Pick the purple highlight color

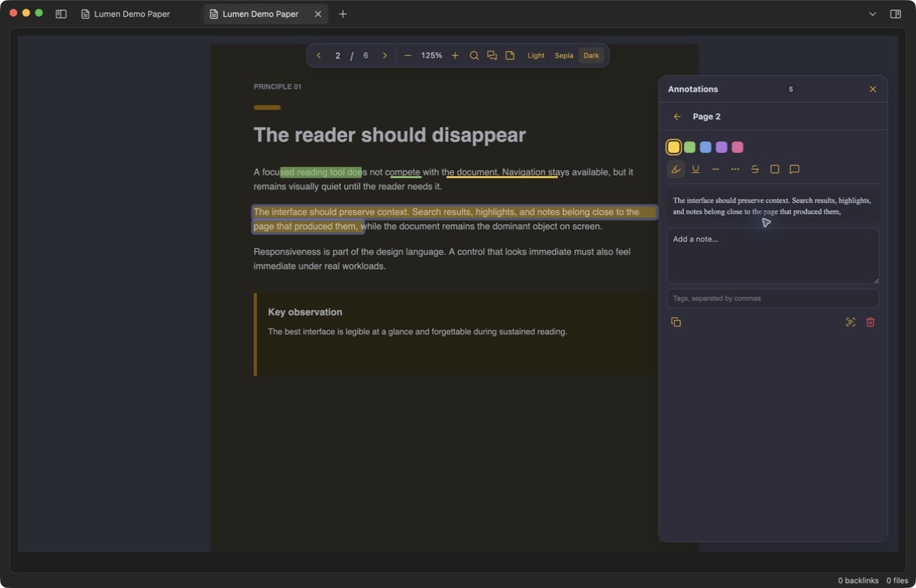click(721, 147)
